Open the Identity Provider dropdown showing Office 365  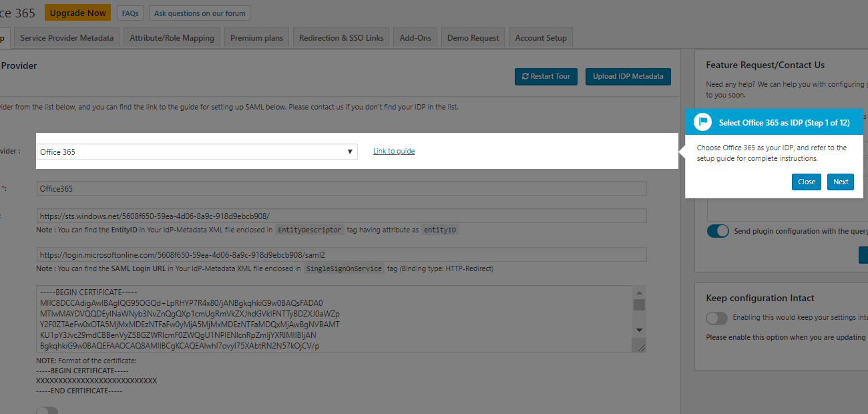[x=349, y=152]
